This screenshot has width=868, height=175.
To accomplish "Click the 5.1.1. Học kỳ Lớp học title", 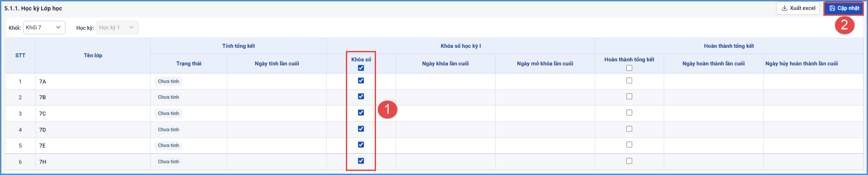I will point(33,9).
